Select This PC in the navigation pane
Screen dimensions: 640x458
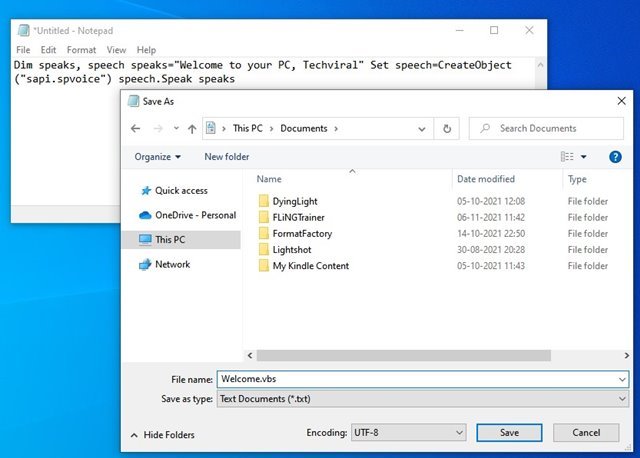[170, 240]
